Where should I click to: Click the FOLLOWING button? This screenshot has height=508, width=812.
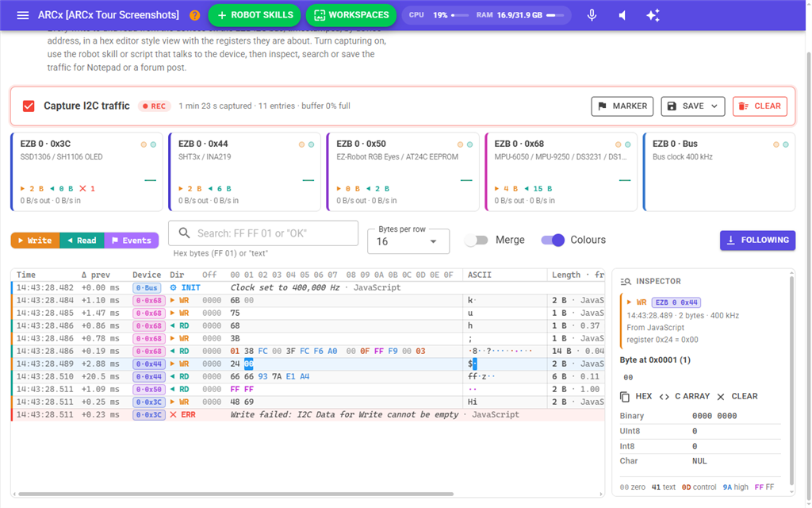tap(757, 241)
